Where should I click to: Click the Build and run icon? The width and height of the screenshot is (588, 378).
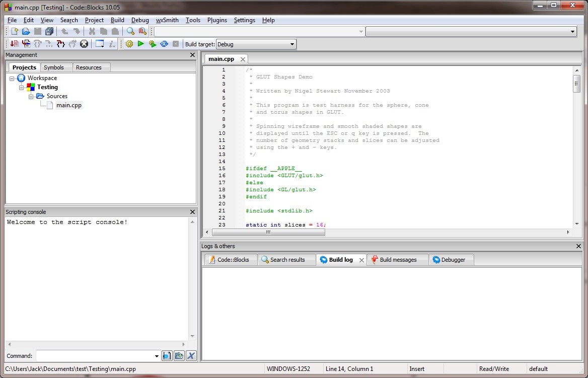pos(152,44)
